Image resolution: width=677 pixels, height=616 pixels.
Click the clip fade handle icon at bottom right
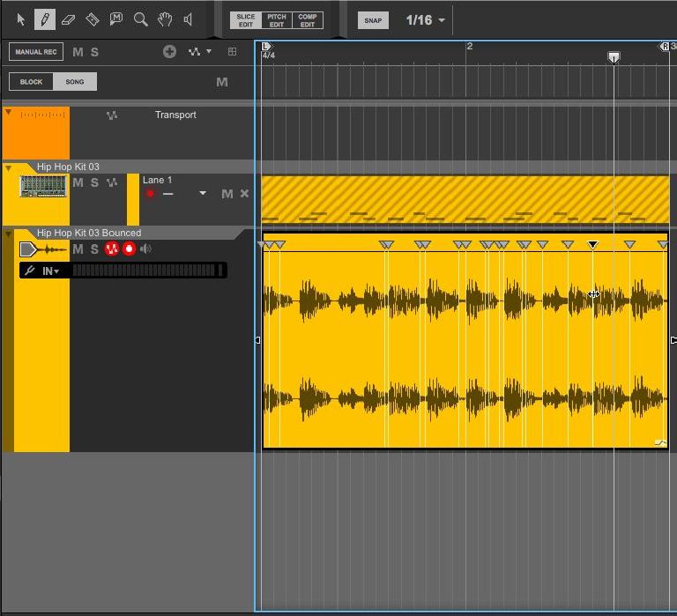[x=660, y=442]
